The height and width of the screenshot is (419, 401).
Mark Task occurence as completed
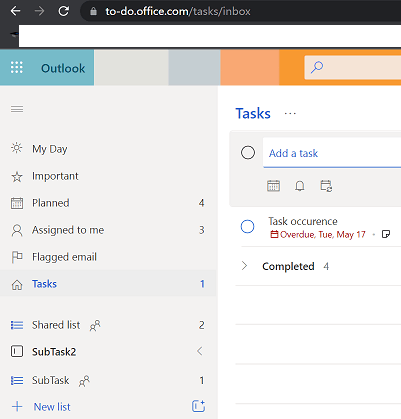[x=248, y=227]
